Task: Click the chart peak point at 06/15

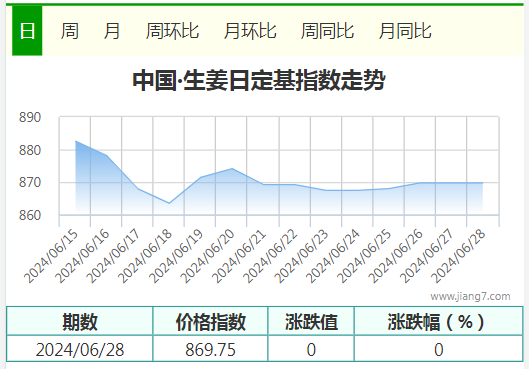Action: click(76, 141)
